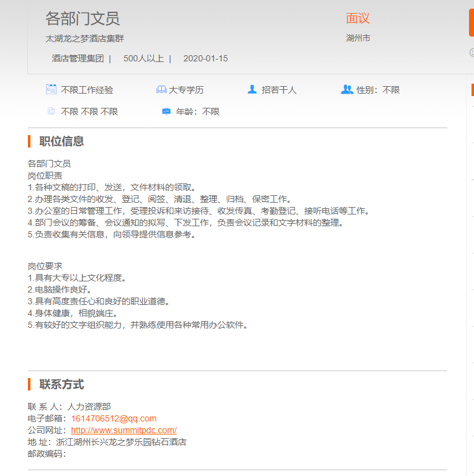
Task: Click the book icon next to 大专学历
Action: pos(161,90)
